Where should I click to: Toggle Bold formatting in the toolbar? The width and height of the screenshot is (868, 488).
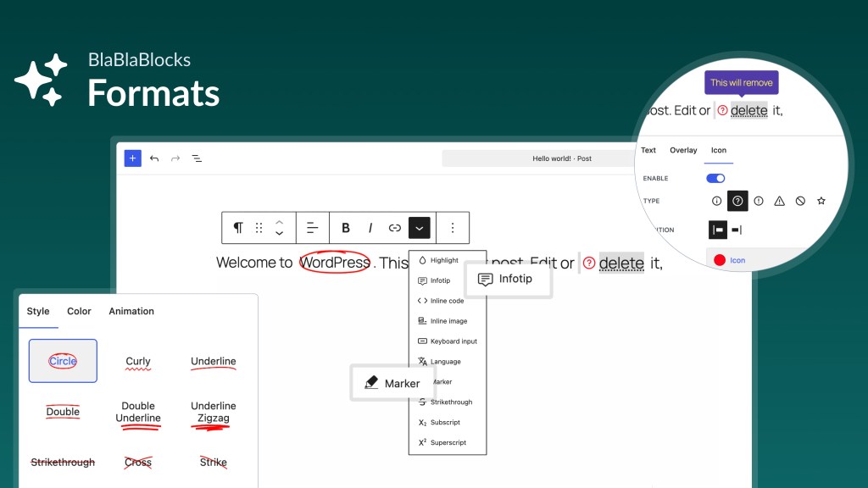pos(346,227)
